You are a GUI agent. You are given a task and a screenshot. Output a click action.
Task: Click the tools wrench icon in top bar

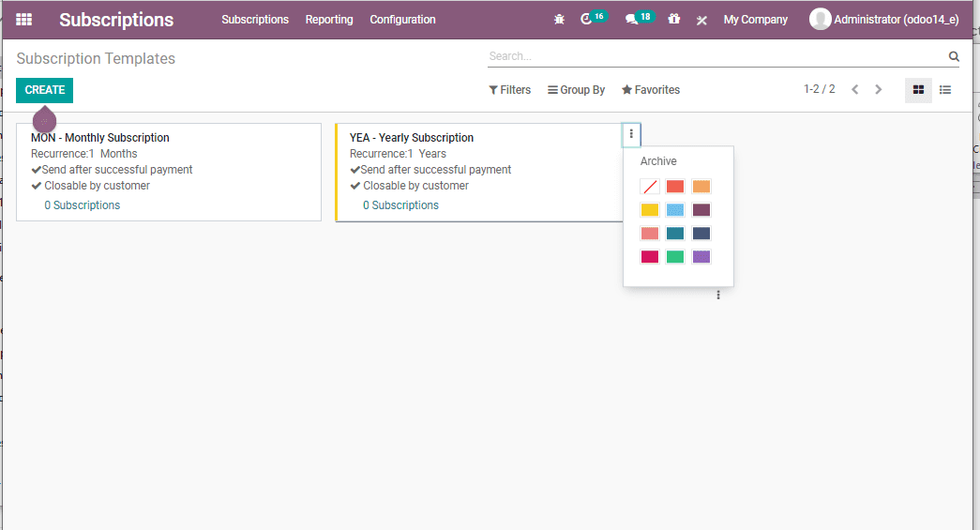tap(701, 20)
